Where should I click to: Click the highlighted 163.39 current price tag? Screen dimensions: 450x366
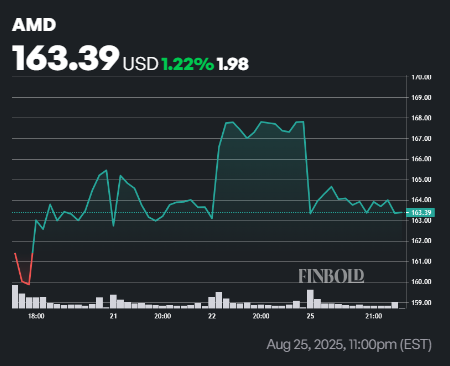(x=421, y=213)
